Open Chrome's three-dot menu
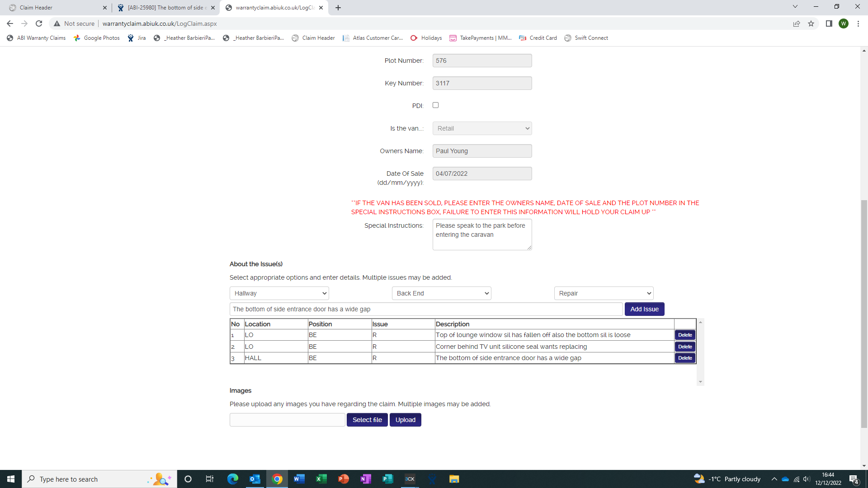 [858, 23]
